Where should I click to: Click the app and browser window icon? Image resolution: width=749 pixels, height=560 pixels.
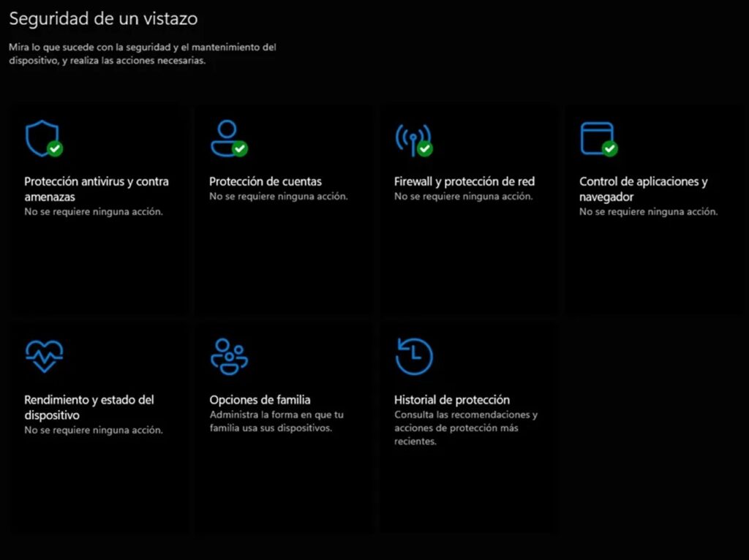599,139
